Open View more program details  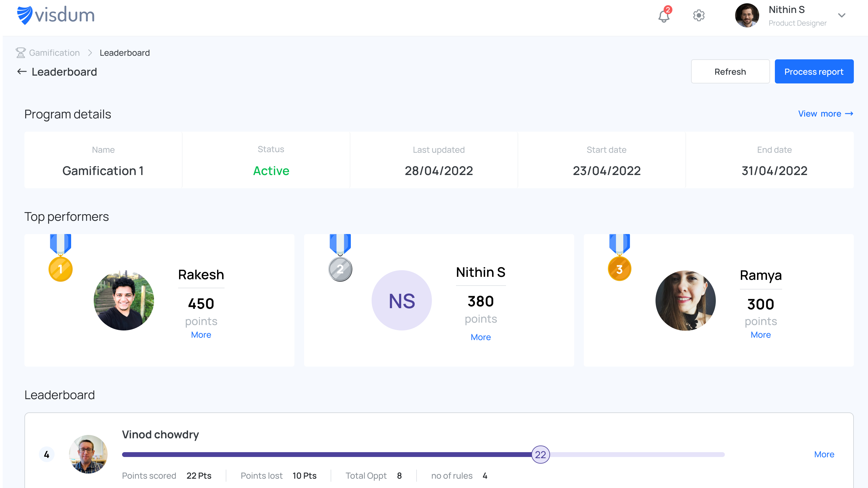(x=825, y=114)
